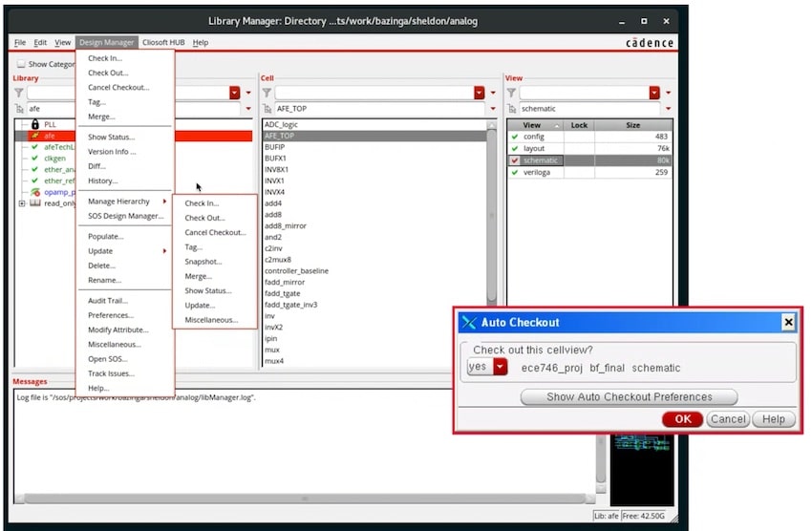Click the green check icon for clkgen library
Viewport: 812px width, 531px height.
[x=34, y=159]
